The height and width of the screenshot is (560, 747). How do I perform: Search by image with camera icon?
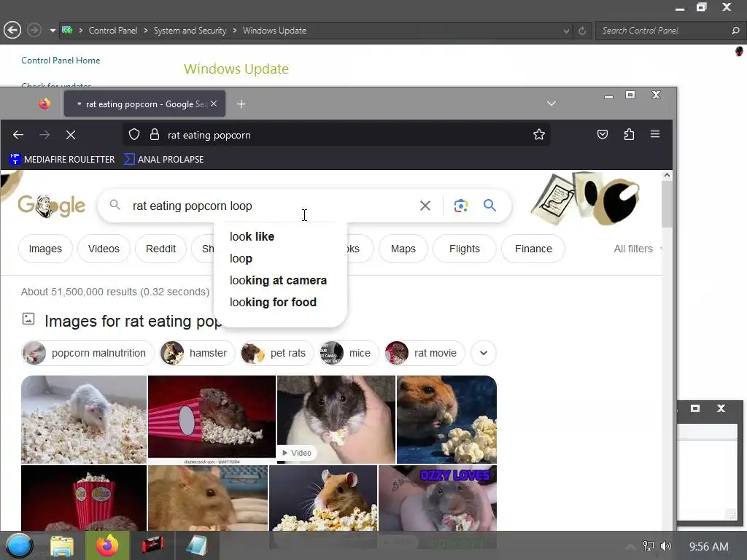pyautogui.click(x=461, y=206)
